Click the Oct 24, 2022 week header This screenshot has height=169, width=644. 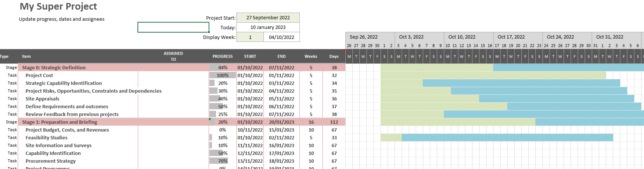[x=560, y=37]
